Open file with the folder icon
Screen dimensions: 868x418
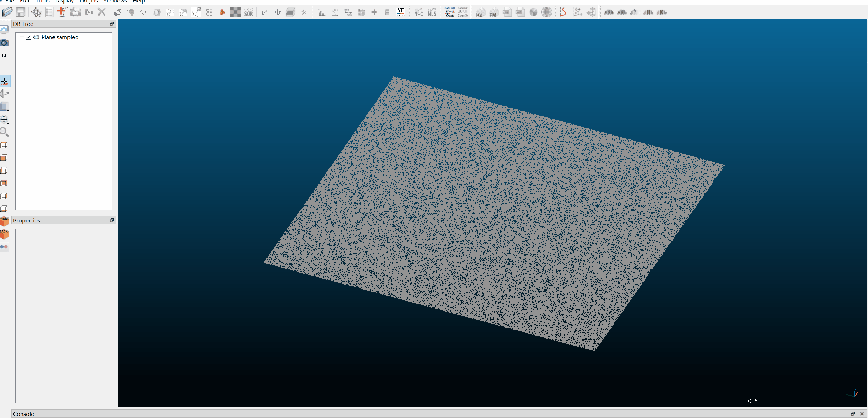(x=7, y=12)
